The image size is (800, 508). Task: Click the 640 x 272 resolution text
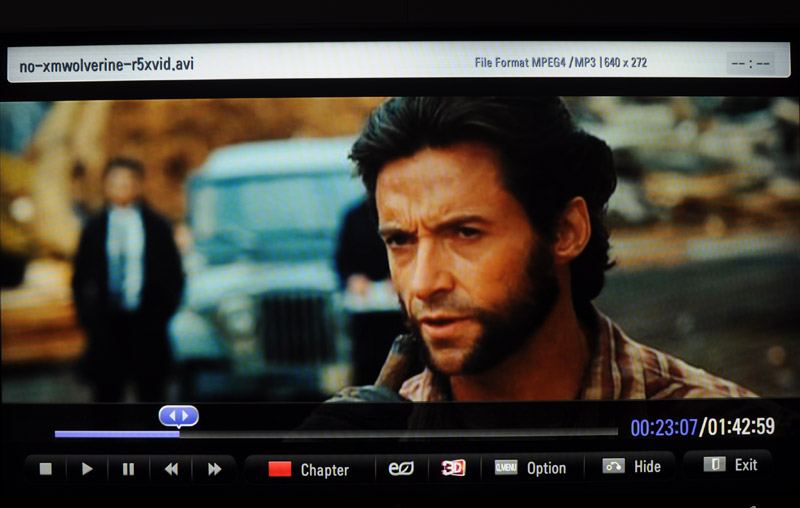coord(626,63)
